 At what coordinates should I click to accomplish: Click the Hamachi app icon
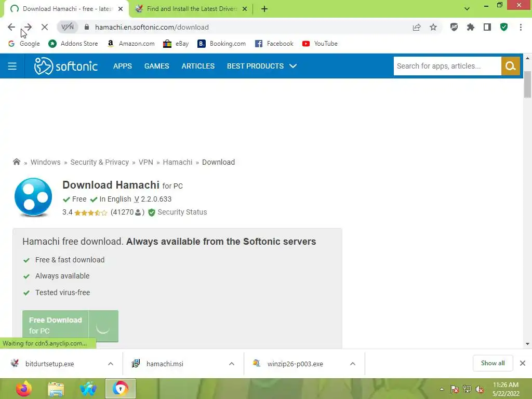[x=33, y=197]
